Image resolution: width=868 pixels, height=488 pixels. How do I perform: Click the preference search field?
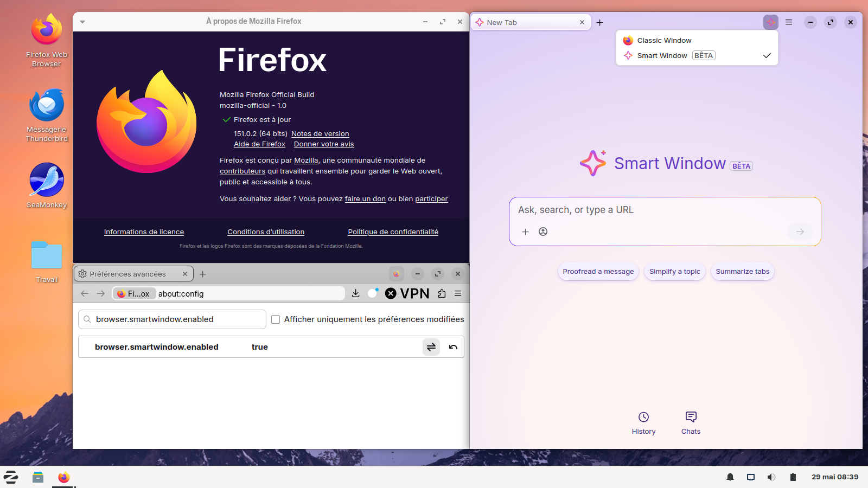click(172, 319)
